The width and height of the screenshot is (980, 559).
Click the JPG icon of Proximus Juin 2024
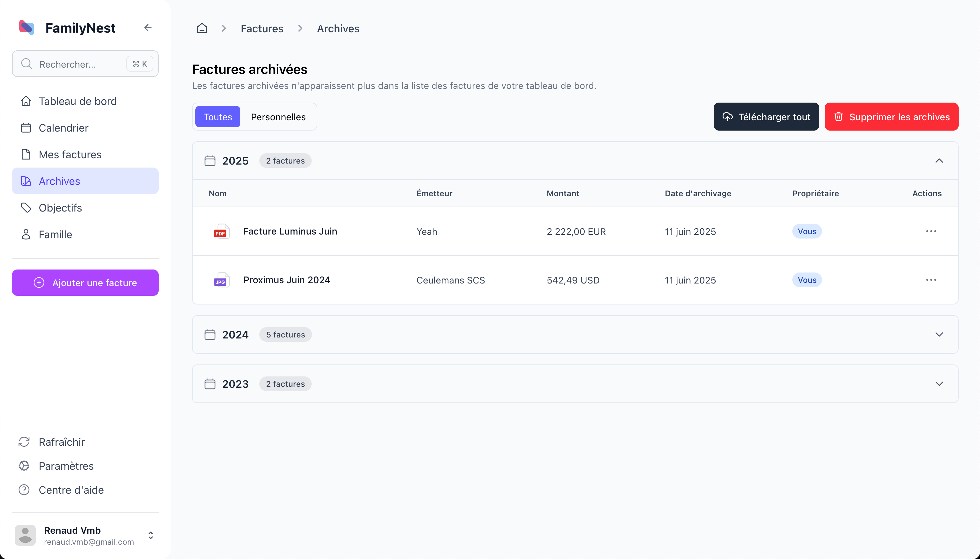click(221, 280)
